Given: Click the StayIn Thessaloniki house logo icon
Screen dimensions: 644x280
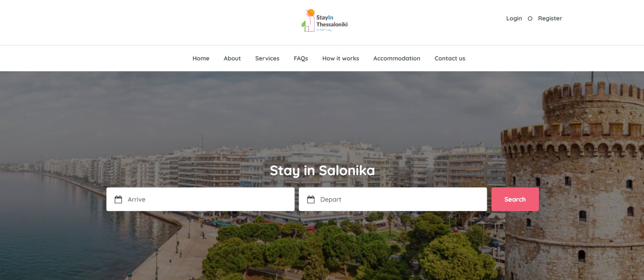Looking at the screenshot, I should pyautogui.click(x=308, y=20).
